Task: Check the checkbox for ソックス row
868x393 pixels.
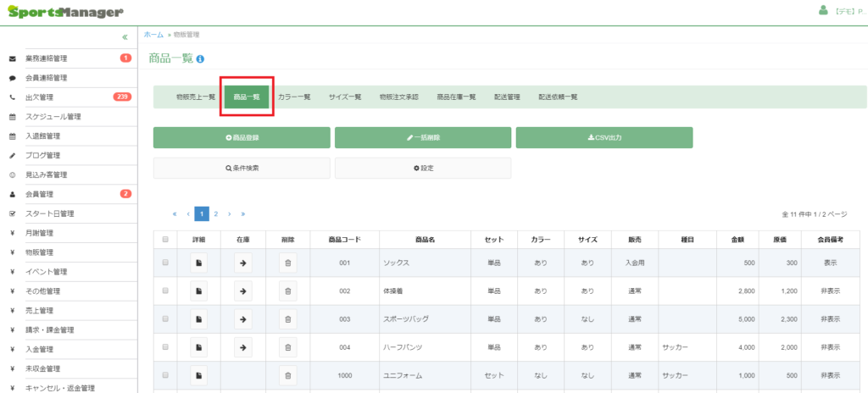Action: (165, 263)
